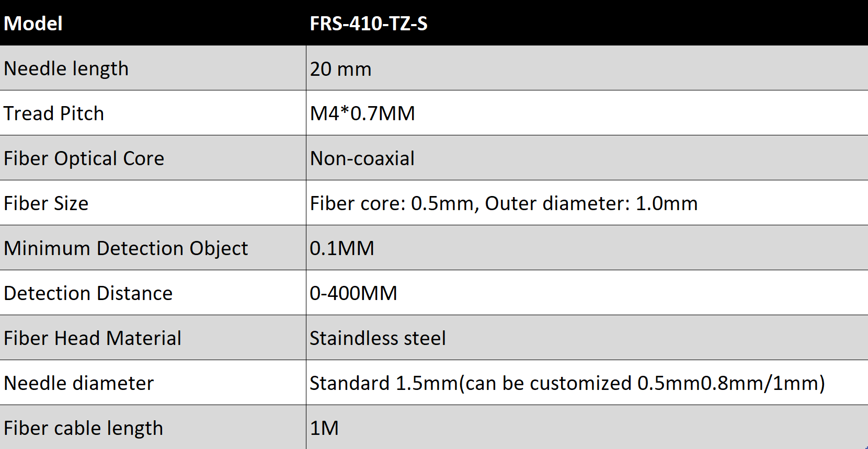Select the Standard 1.5mm value cell
Image resolution: width=868 pixels, height=449 pixels.
pos(587,383)
